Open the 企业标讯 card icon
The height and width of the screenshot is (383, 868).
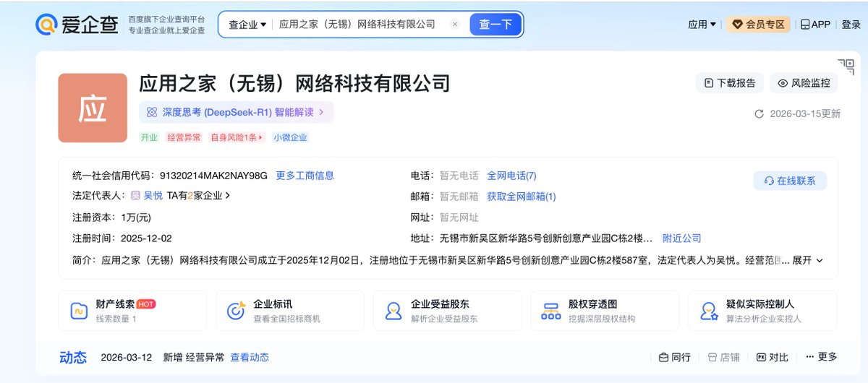click(237, 311)
